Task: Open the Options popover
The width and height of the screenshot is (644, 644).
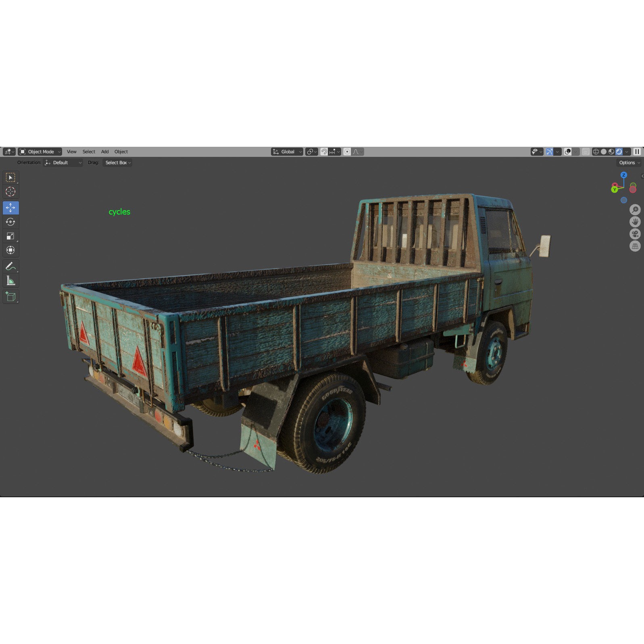Action: pyautogui.click(x=629, y=163)
